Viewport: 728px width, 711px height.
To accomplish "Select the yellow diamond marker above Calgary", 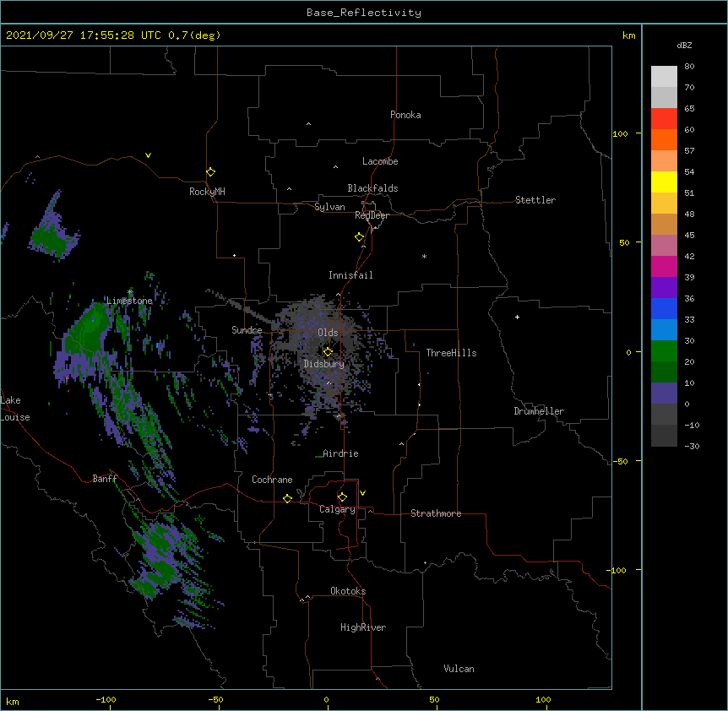I will click(x=342, y=497).
